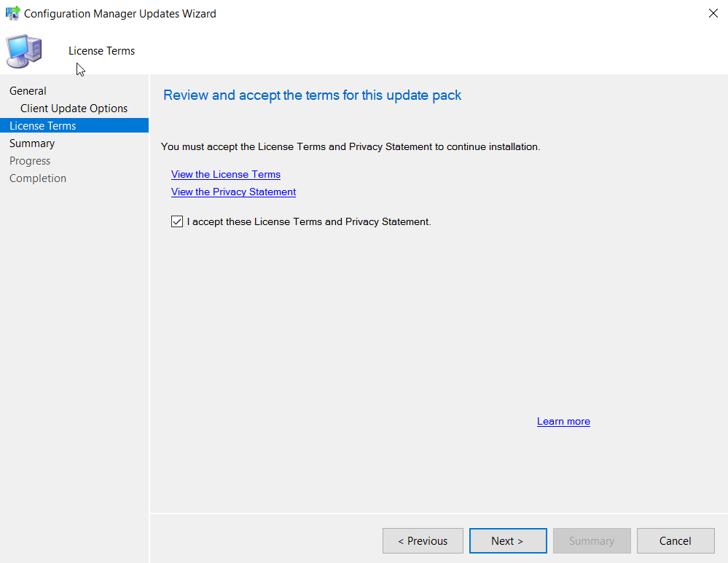The height and width of the screenshot is (563, 728).
Task: Select the Progress step in sidebar
Action: (30, 161)
